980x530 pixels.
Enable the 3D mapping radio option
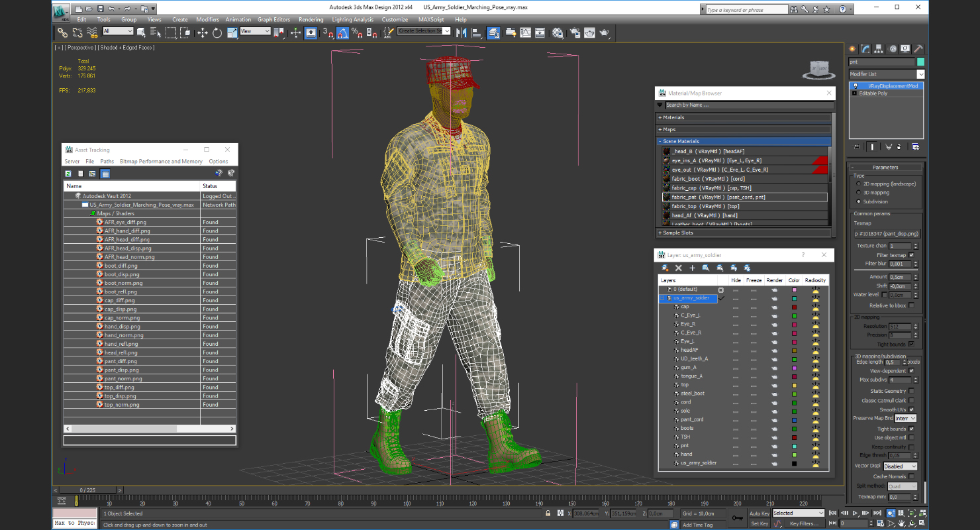click(x=859, y=193)
